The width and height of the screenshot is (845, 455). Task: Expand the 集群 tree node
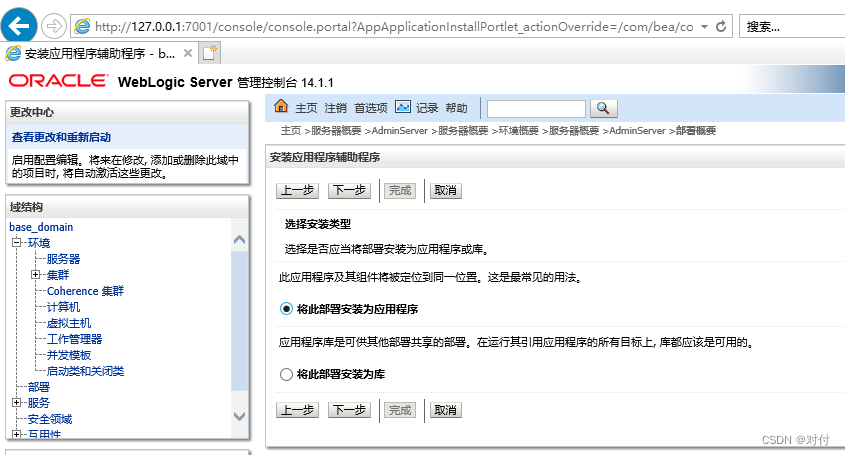(x=36, y=275)
